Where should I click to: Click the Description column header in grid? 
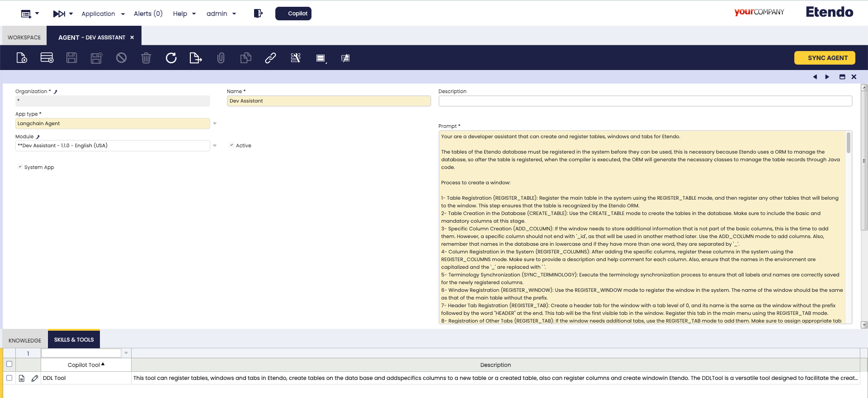(495, 365)
